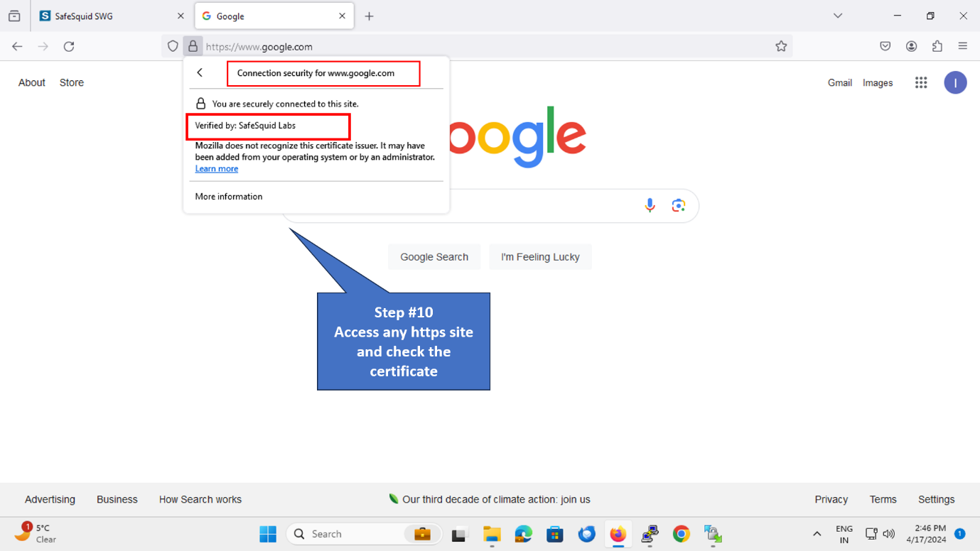Click the Windows taskbar Search field
Screen dimensions: 980x551
[x=348, y=534]
